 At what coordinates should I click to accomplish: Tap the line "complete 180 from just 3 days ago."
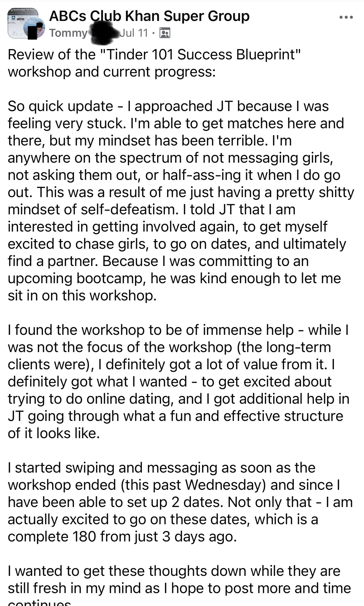tap(122, 537)
